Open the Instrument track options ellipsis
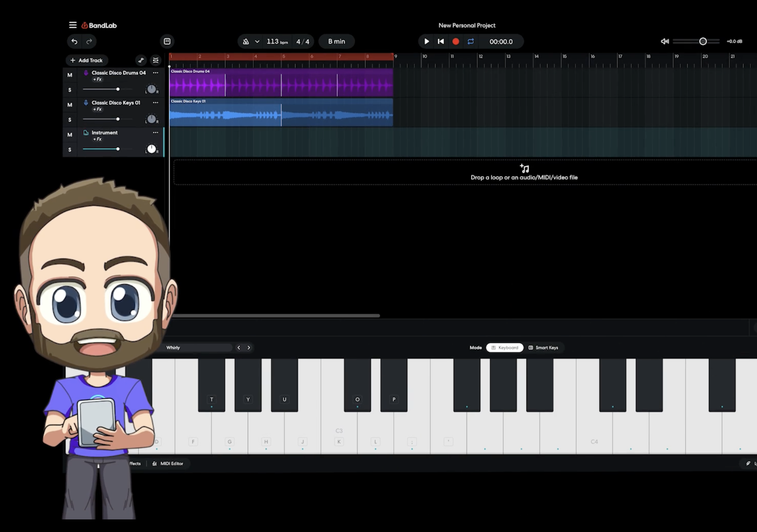The height and width of the screenshot is (532, 757). pos(156,133)
